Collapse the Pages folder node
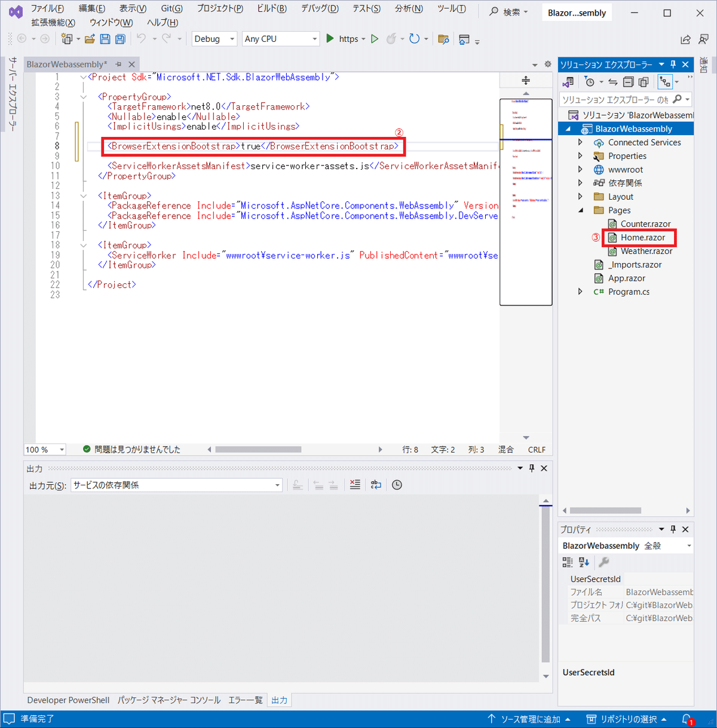The height and width of the screenshot is (728, 717). 580,210
